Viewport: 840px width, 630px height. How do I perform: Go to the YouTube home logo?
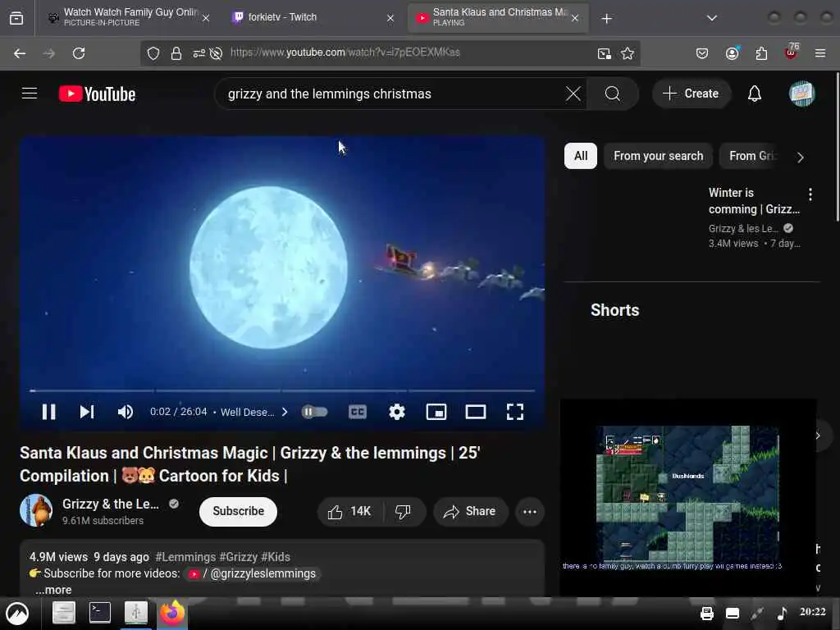[x=97, y=94]
